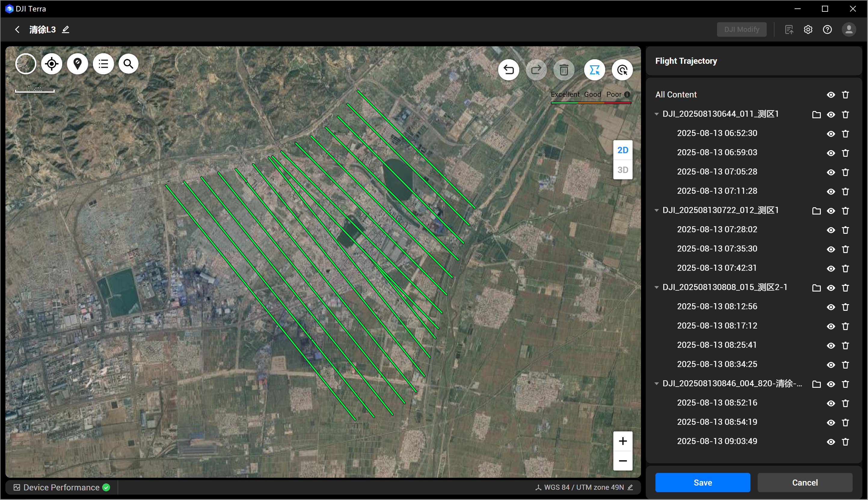Image resolution: width=868 pixels, height=500 pixels.
Task: Click the locate/center position crosshair icon
Action: click(51, 64)
